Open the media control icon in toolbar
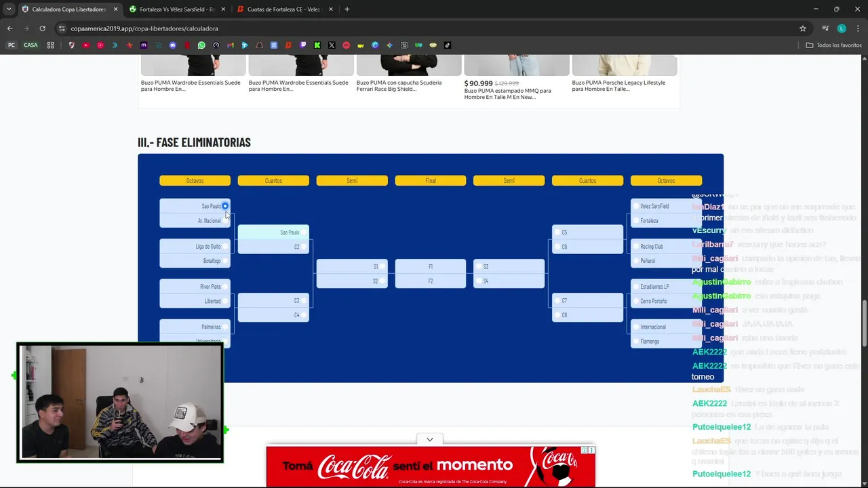 point(825,28)
